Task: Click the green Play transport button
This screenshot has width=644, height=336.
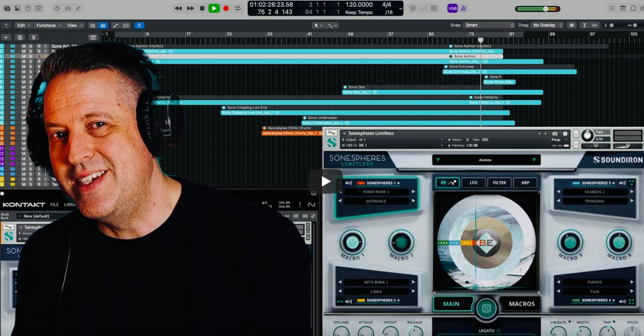Action: 214,8
